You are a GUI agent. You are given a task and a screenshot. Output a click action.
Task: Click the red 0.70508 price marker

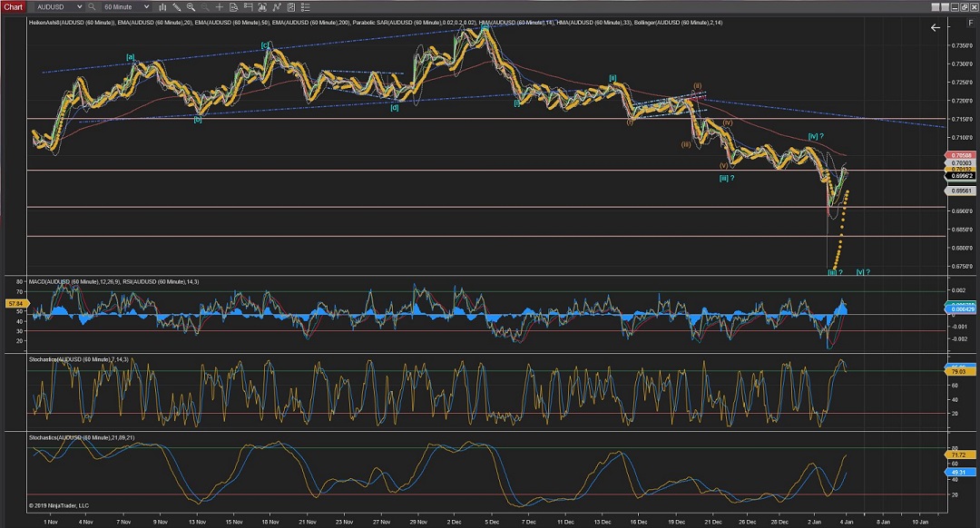[961, 156]
